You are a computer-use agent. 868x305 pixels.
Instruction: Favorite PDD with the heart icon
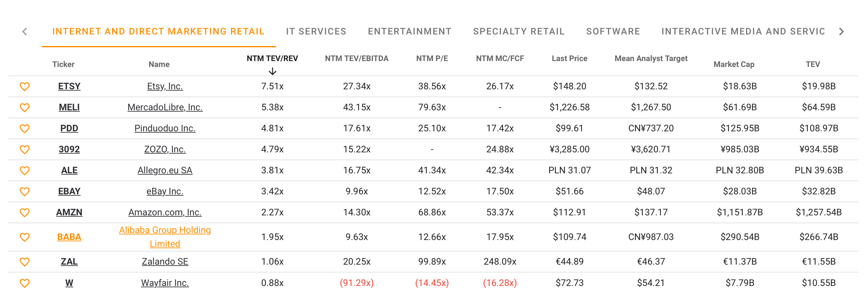click(25, 129)
